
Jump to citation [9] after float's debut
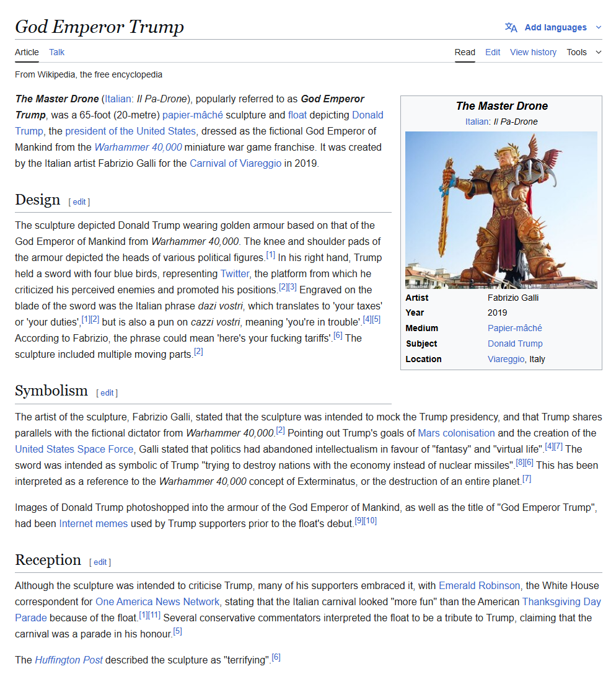click(x=359, y=521)
